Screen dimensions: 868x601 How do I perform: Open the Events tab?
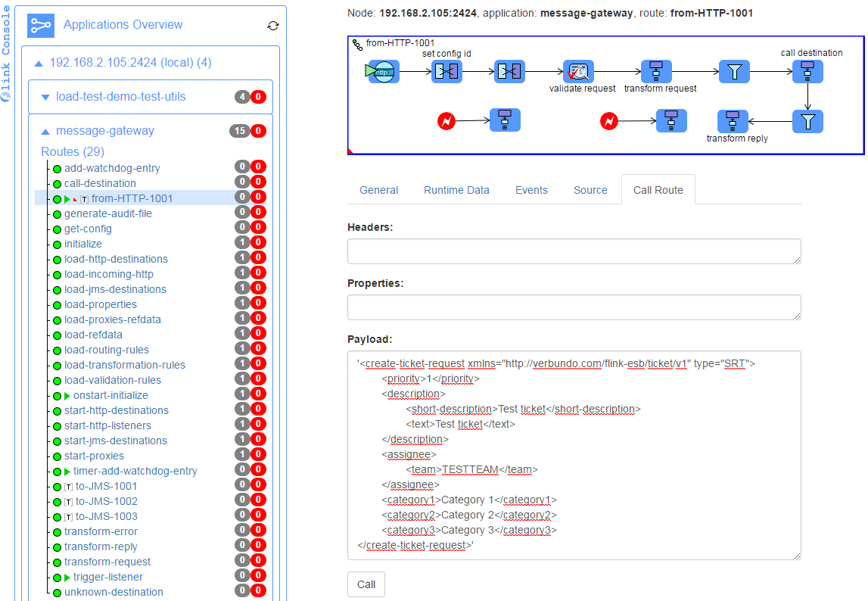[x=531, y=190]
